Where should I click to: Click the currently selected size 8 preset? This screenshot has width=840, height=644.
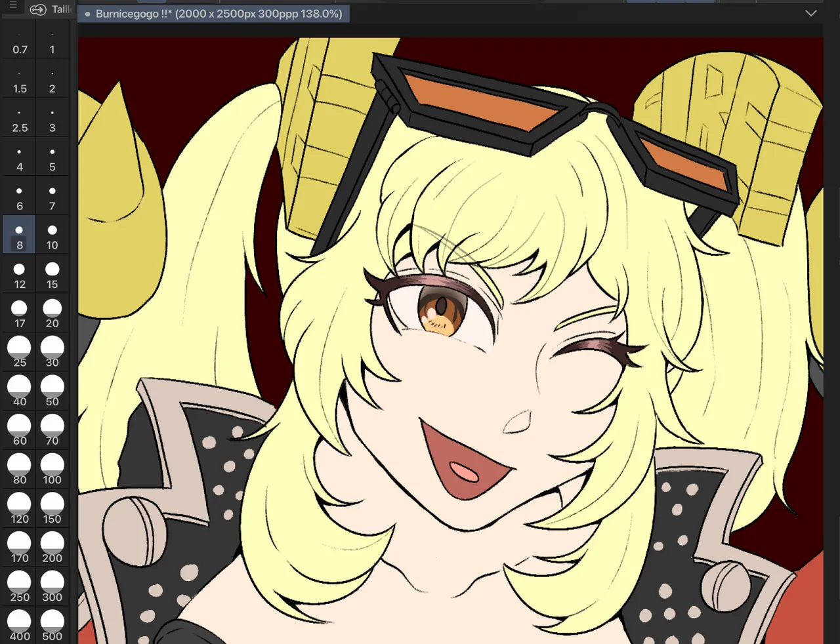(20, 237)
